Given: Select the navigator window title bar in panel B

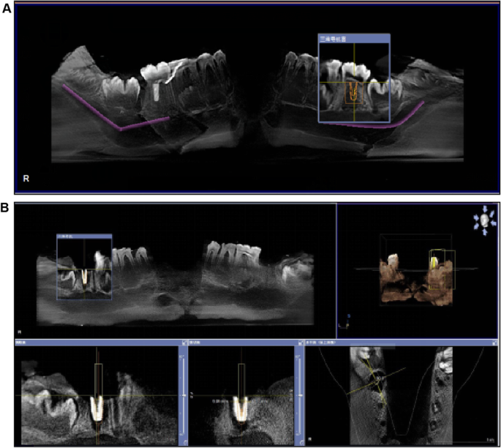Looking at the screenshot, I should (x=84, y=236).
